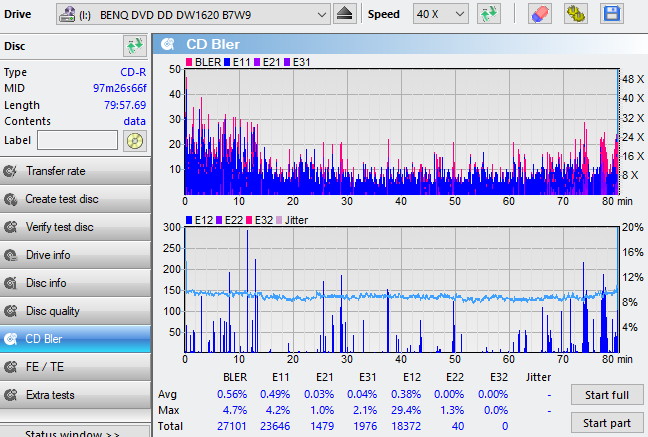Open the Speed 40 X dropdown
648x437 pixels.
tap(440, 14)
